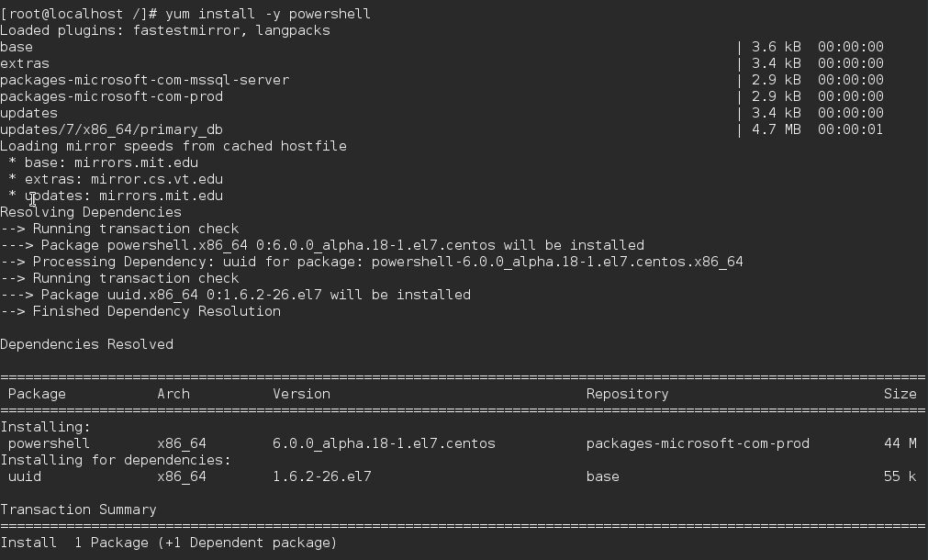Select uuid package name in dependencies row
This screenshot has height=560, width=928.
click(x=25, y=476)
